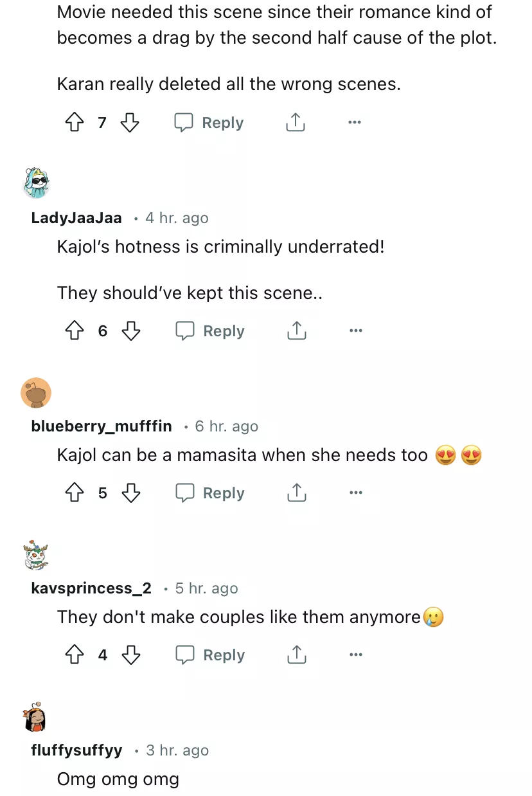
Task: Share blueberry_mufffin's comment
Action: coord(296,493)
